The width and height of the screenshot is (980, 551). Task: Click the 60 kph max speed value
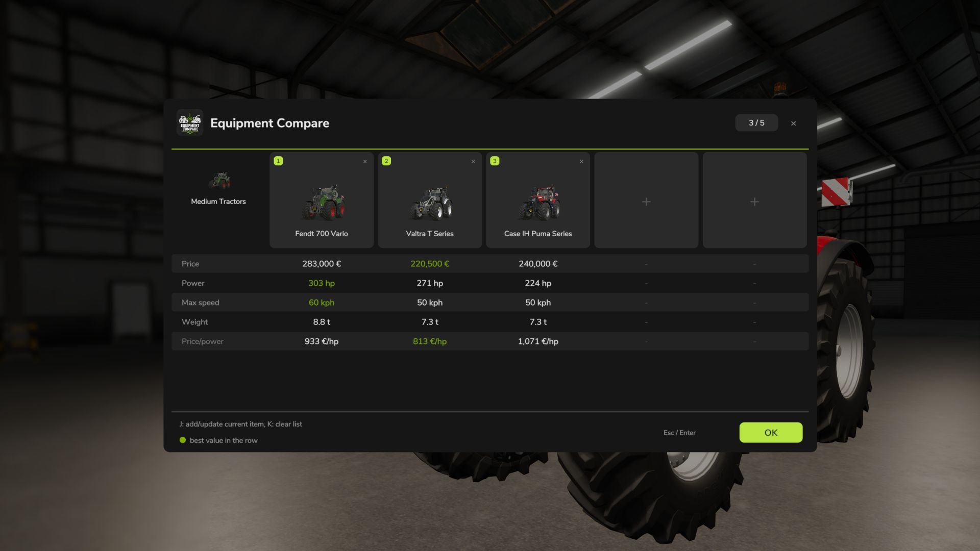322,303
